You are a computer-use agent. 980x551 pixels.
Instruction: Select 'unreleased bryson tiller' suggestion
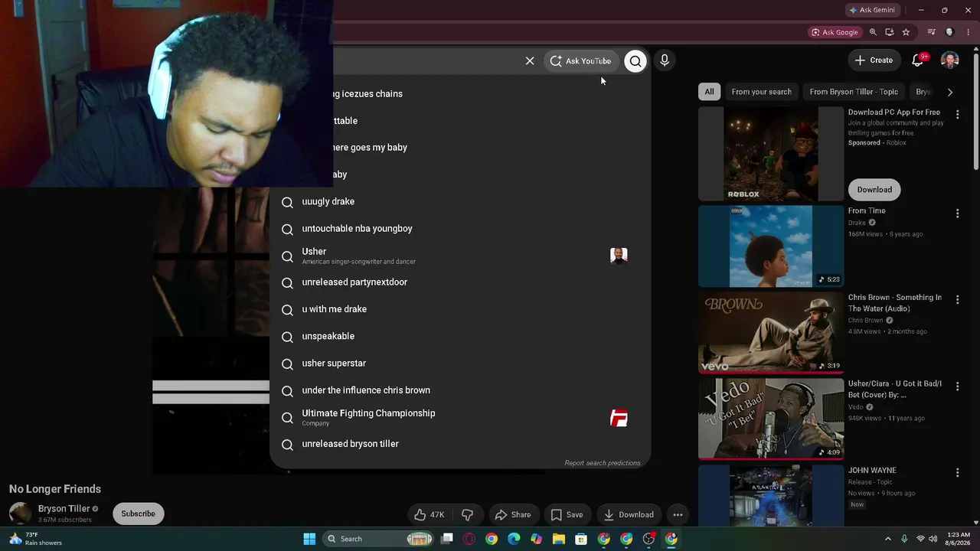tap(460, 444)
